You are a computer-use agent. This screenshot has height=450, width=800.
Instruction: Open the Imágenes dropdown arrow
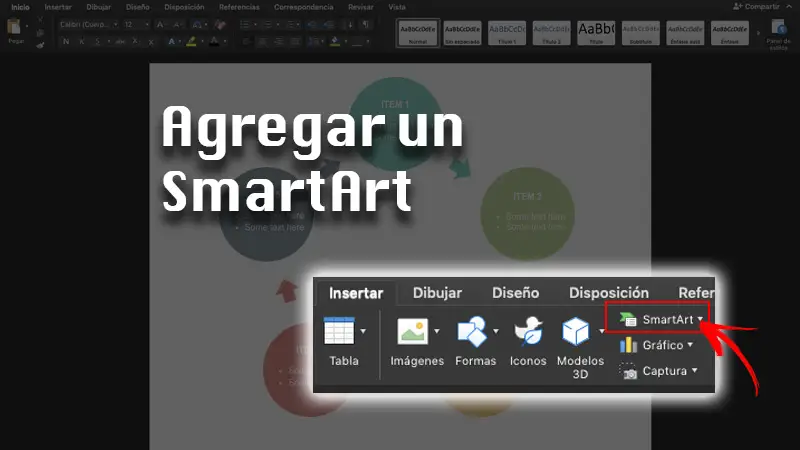tap(437, 331)
